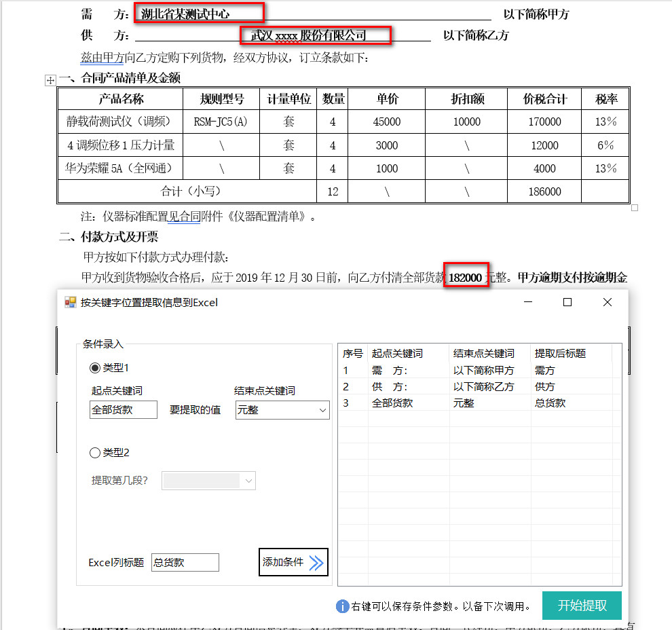Click the 起点关键词 column header in list
Screen dimensions: 672x630
pyautogui.click(x=409, y=354)
